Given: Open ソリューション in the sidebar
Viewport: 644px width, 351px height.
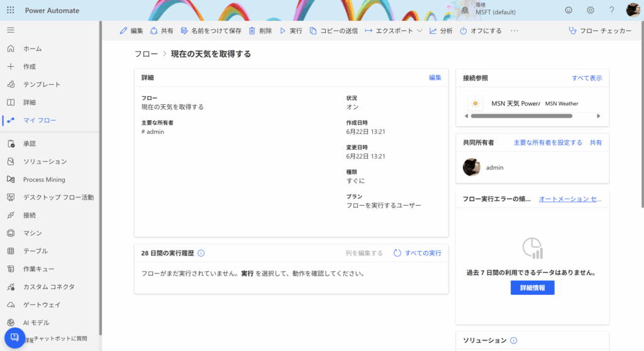Looking at the screenshot, I should (50, 162).
